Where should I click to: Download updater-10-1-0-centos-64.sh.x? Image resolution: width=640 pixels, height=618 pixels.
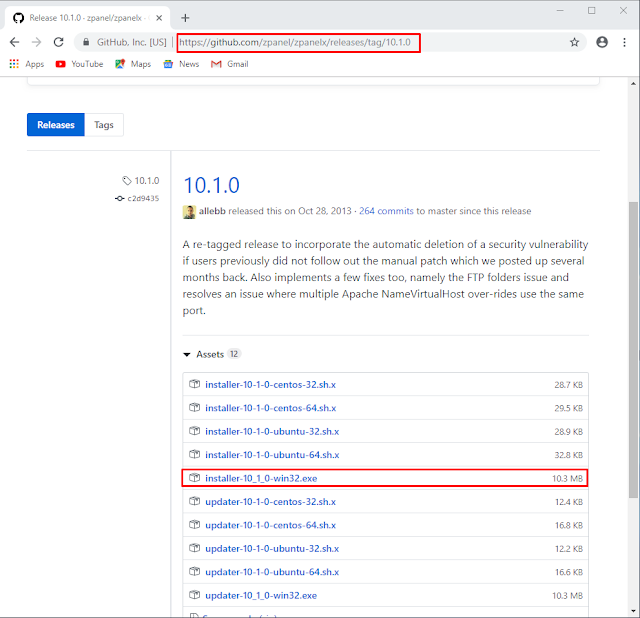[270, 525]
